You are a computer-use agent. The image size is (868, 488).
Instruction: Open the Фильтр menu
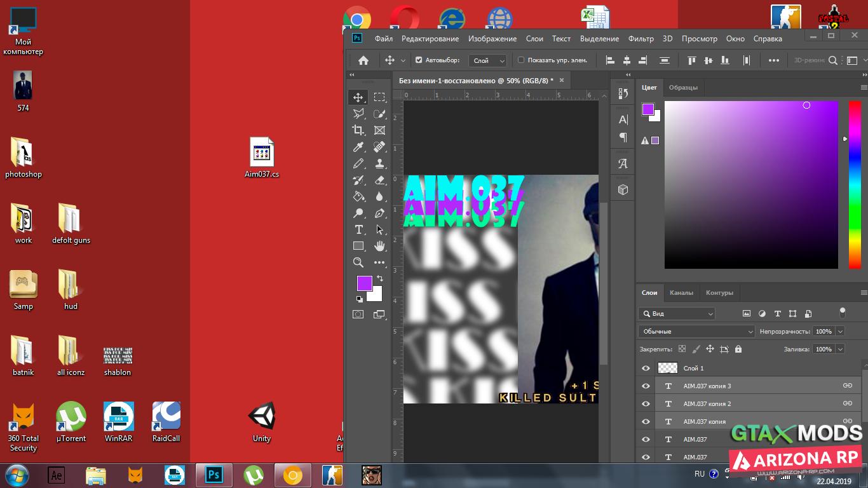pos(641,39)
